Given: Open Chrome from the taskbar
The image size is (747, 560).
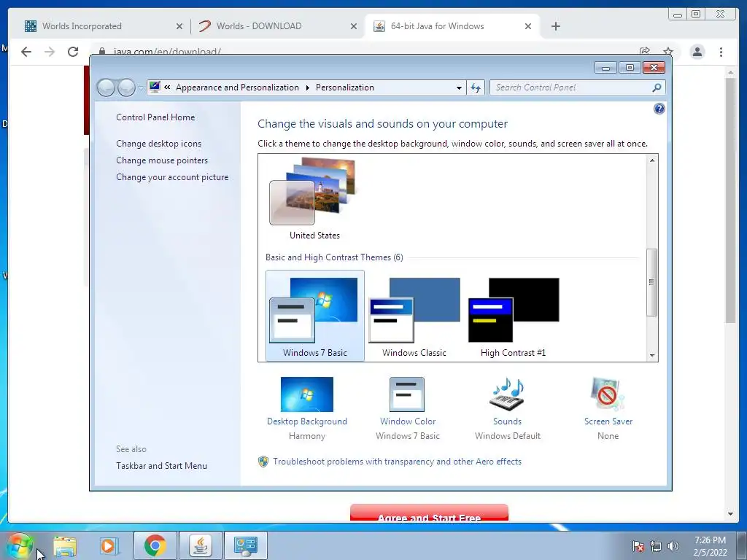Looking at the screenshot, I should (x=155, y=545).
